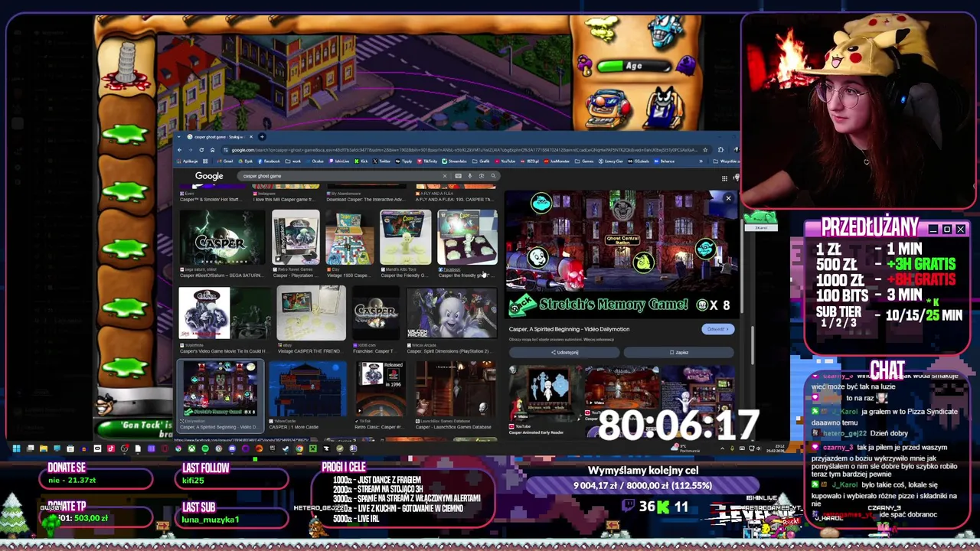The height and width of the screenshot is (551, 980).
Task: Open the Aplikacje apps shortcut
Action: coord(188,161)
